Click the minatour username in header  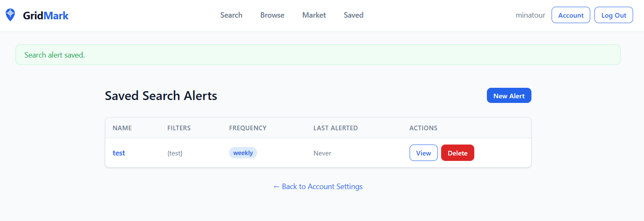(530, 15)
